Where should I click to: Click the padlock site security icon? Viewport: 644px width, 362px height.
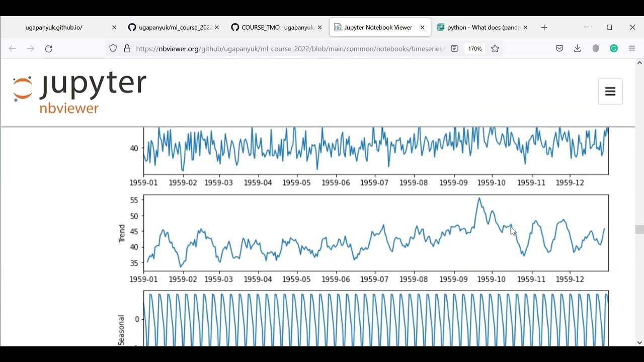[x=127, y=49]
